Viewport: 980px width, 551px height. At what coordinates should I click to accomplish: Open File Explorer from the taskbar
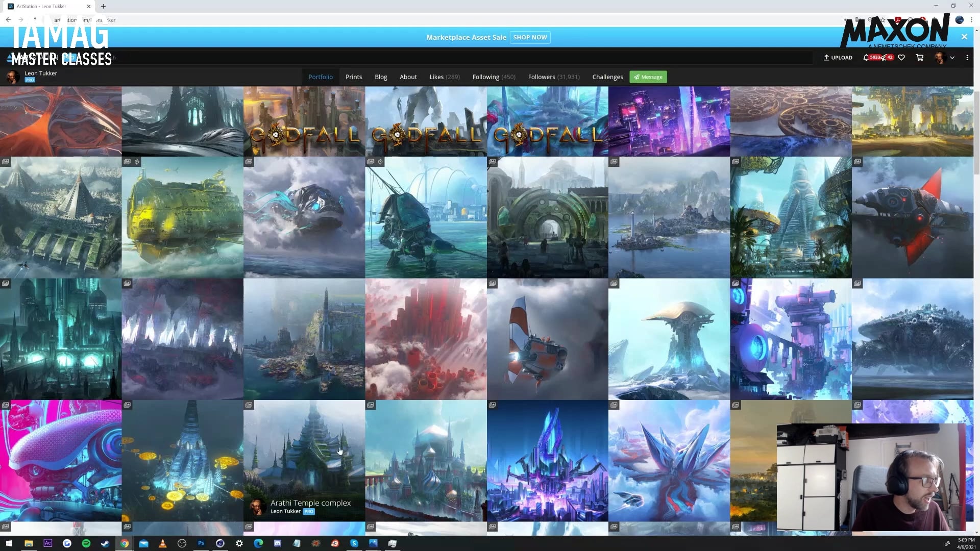click(29, 543)
